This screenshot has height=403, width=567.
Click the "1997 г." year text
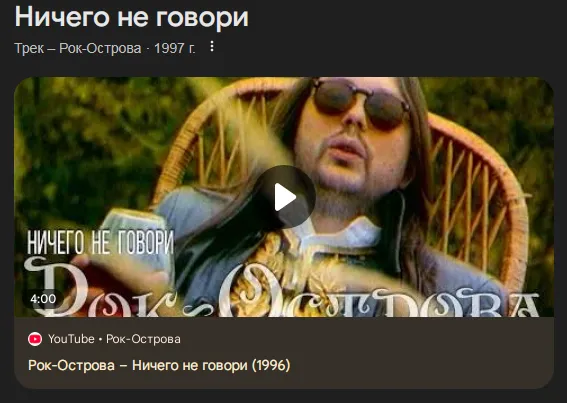coord(175,48)
